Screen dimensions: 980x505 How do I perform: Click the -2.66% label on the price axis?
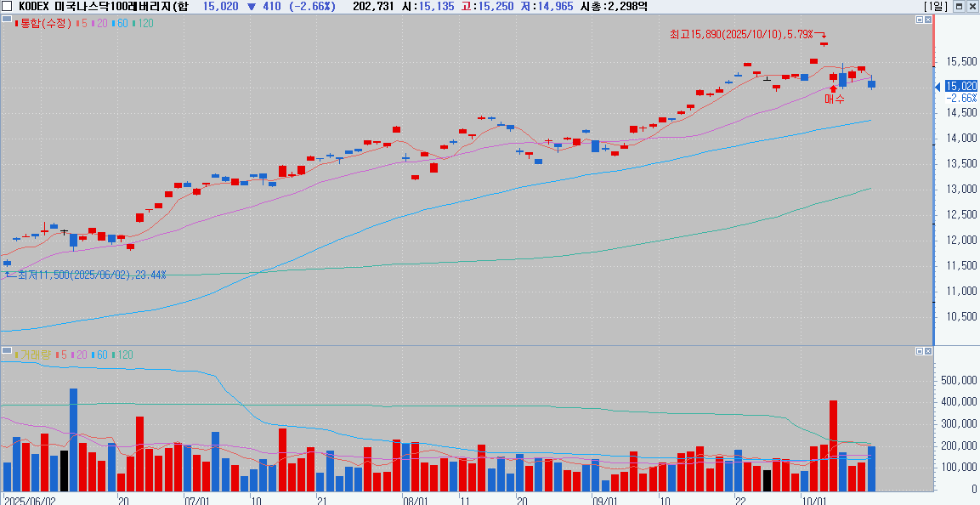point(961,98)
